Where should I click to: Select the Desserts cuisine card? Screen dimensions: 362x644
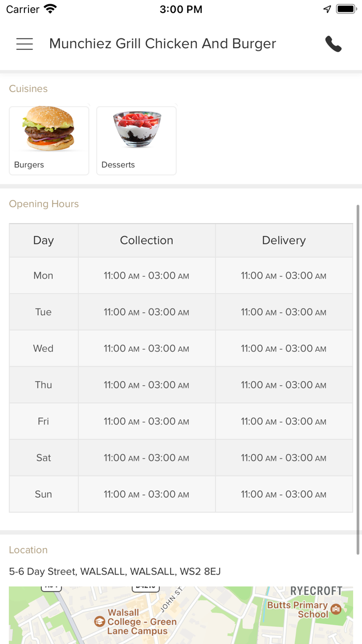[137, 141]
